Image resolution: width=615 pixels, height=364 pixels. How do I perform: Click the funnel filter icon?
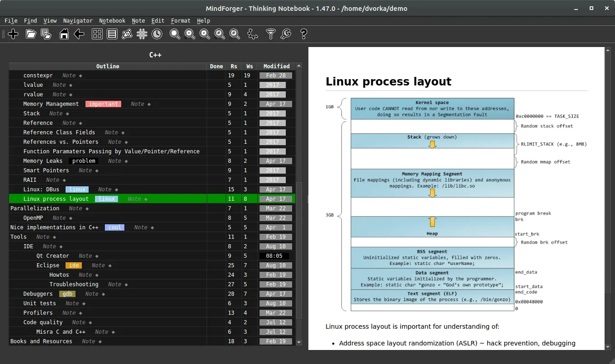pyautogui.click(x=270, y=34)
